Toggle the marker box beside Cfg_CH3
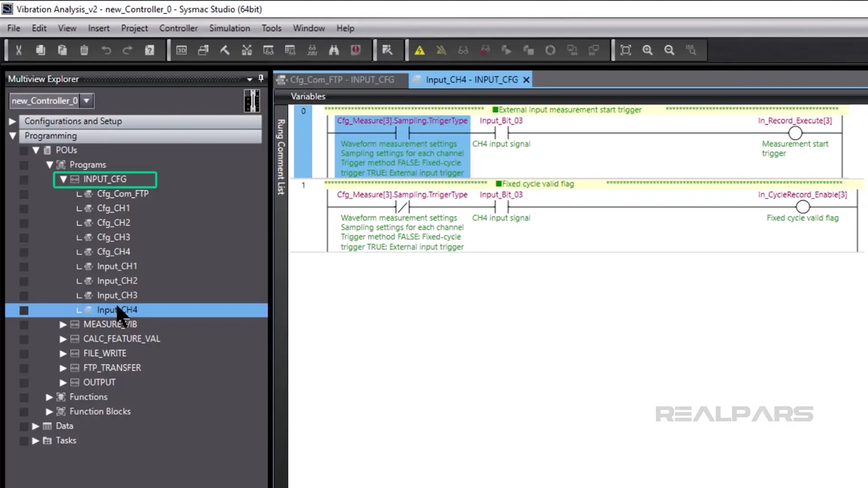868x488 pixels. click(24, 238)
